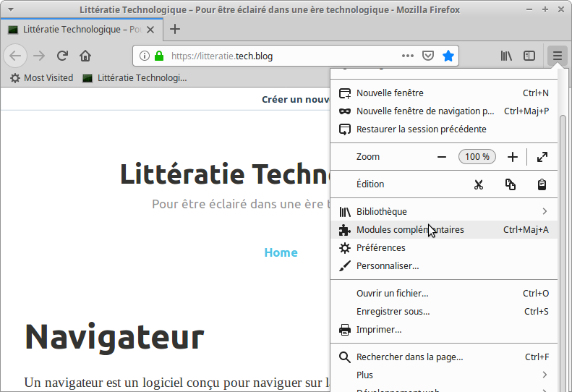Screen dimensions: 572x392
Task: Go to the Home page icon
Action: pyautogui.click(x=85, y=56)
